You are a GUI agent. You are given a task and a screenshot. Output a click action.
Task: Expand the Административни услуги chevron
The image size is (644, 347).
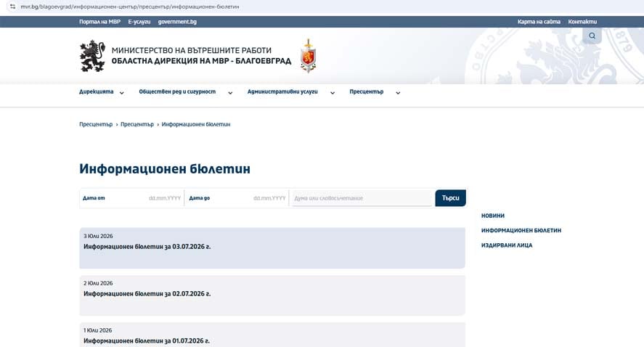coord(333,93)
